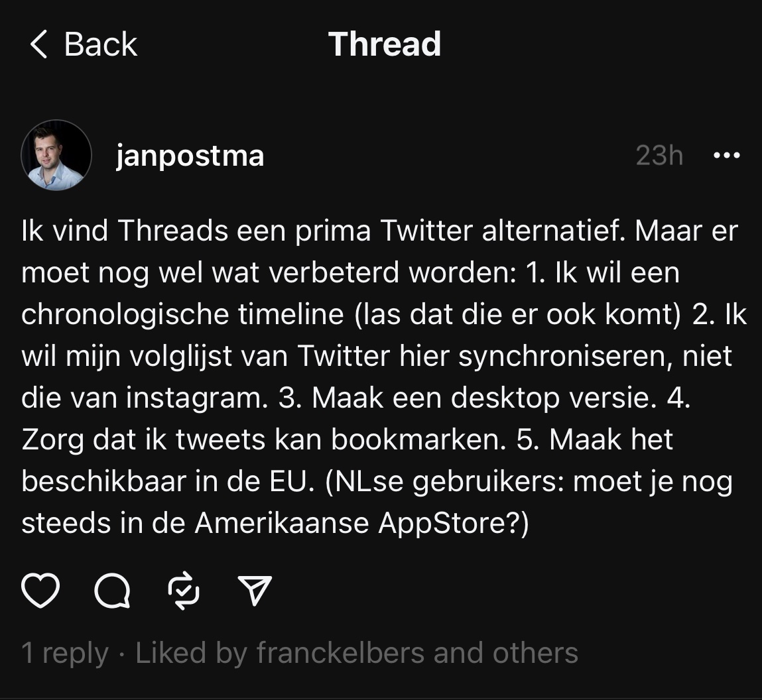Image resolution: width=762 pixels, height=700 pixels.
Task: Click the 'Thread' page title
Action: coord(384,44)
